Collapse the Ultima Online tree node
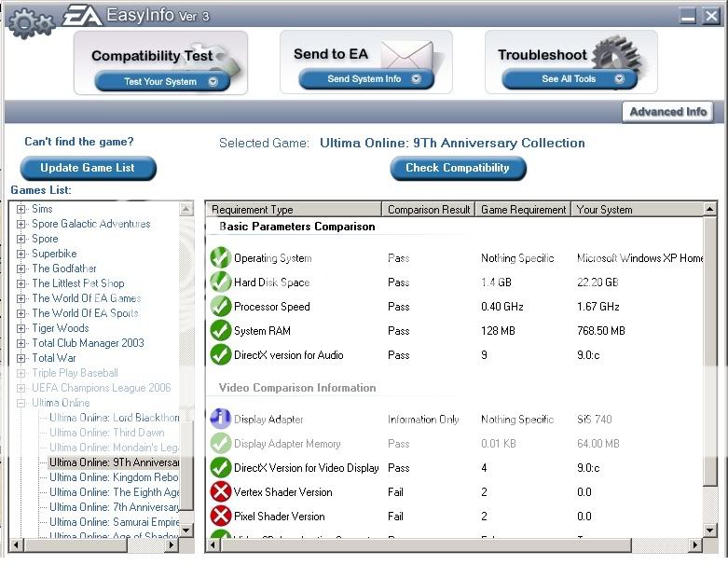This screenshot has height=579, width=728. 21,403
